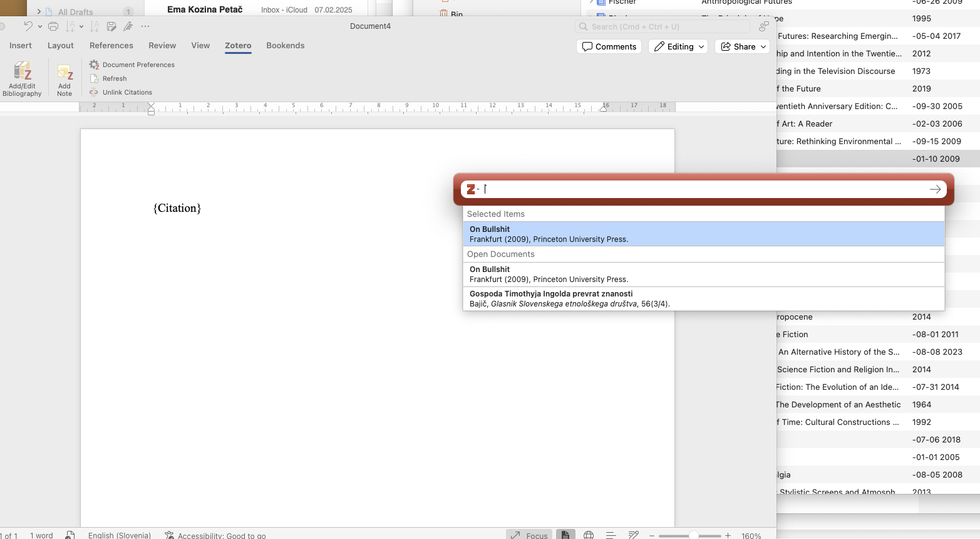Image resolution: width=980 pixels, height=539 pixels.
Task: Select the Fischer collection in Zotero
Action: coord(622,3)
